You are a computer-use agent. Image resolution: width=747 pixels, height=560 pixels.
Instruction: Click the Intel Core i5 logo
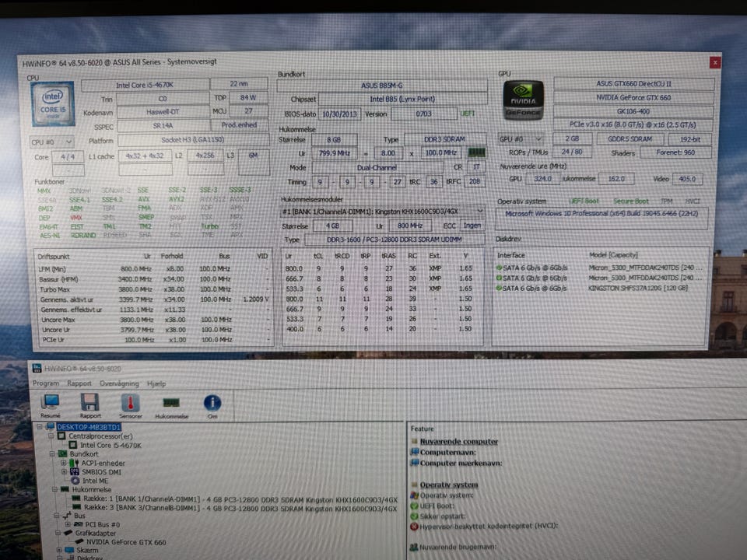click(53, 103)
